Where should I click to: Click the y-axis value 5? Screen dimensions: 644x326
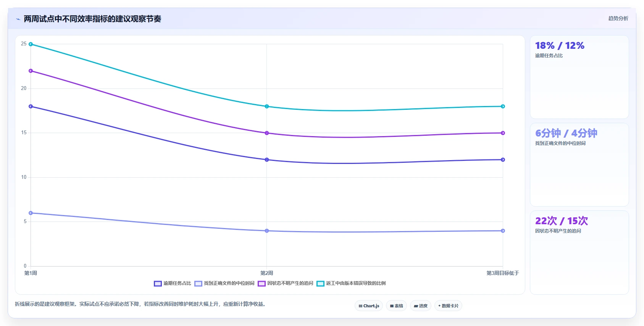[25, 222]
